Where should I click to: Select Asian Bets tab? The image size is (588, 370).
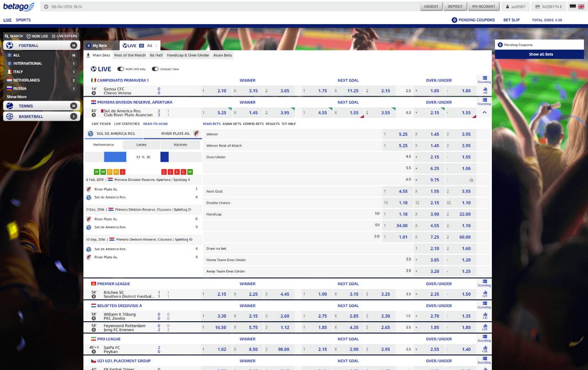click(x=222, y=55)
